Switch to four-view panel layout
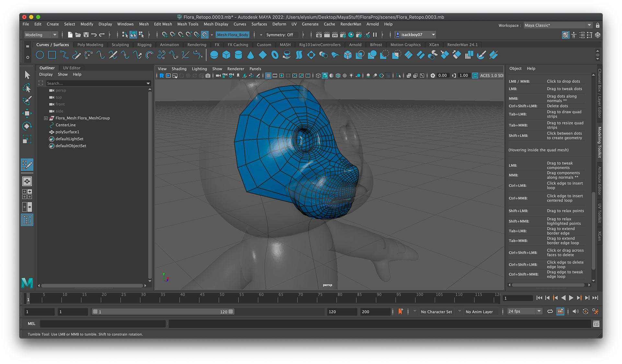The width and height of the screenshot is (622, 364). point(27,194)
